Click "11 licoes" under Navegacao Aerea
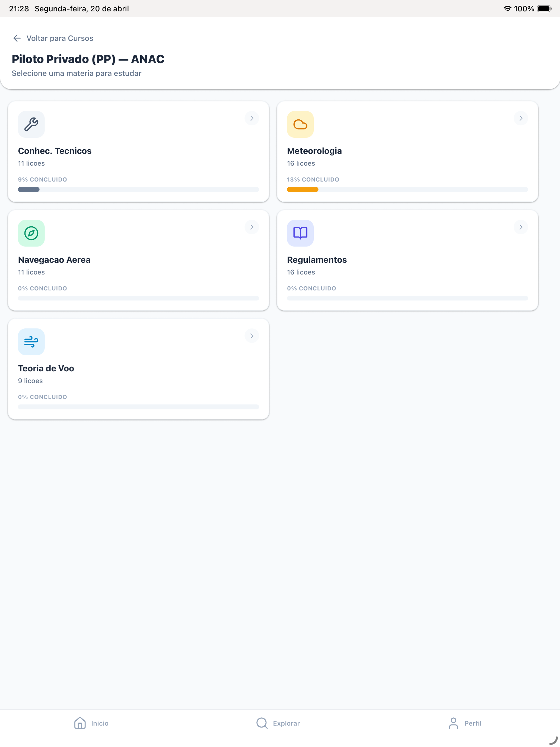This screenshot has height=747, width=560. pos(31,272)
